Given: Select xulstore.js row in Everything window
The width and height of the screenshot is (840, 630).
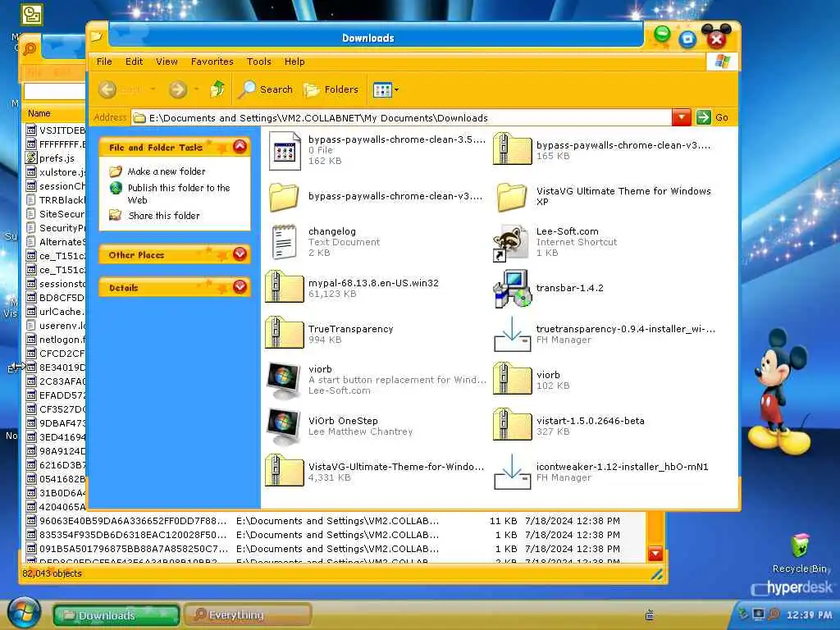Looking at the screenshot, I should click(x=56, y=172).
